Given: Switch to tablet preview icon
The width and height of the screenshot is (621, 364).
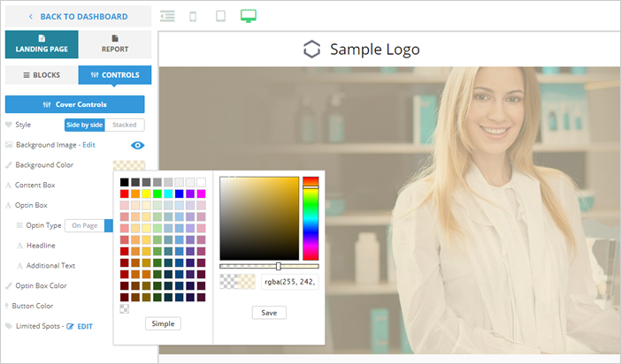Looking at the screenshot, I should (x=220, y=16).
